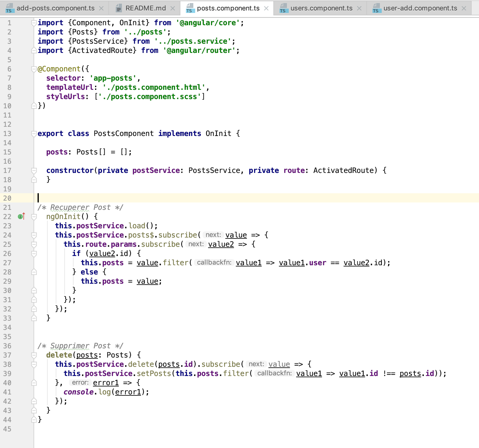Viewport: 479px width, 448px height.
Task: Collapse the @Component decorator block
Action: point(34,69)
